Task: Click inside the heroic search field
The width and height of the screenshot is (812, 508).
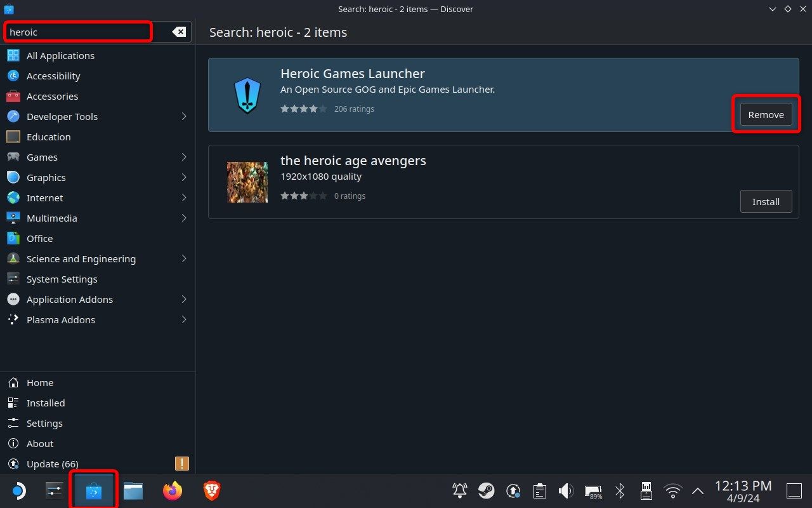Action: tap(76, 32)
